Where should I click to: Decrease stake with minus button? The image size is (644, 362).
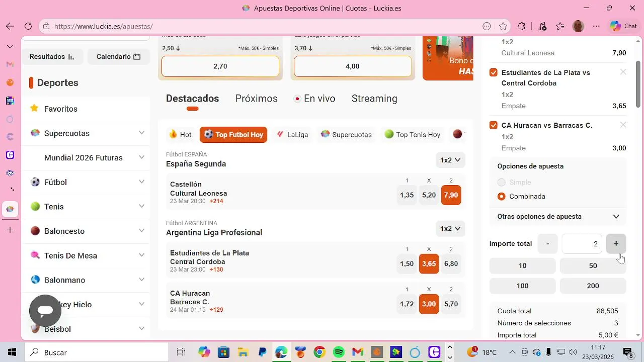(547, 244)
